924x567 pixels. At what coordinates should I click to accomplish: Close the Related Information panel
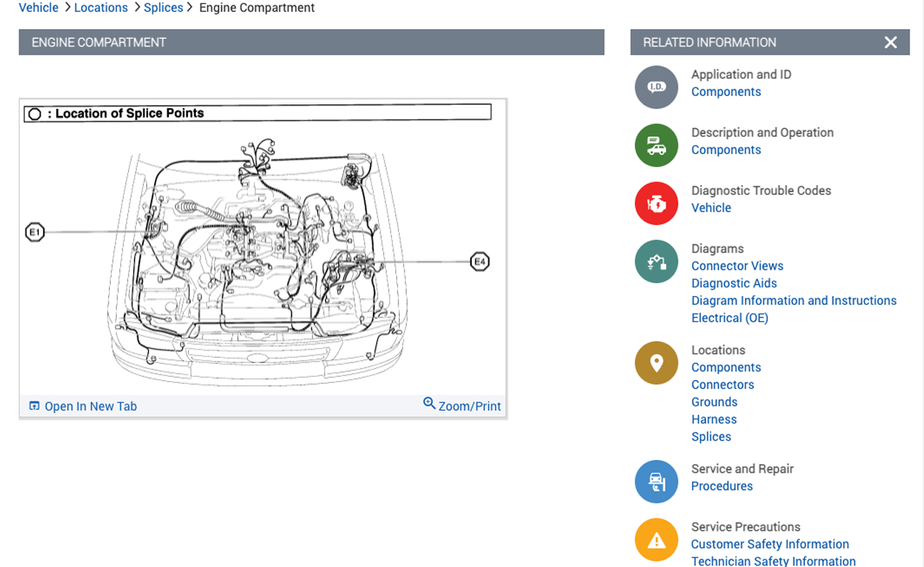tap(891, 42)
